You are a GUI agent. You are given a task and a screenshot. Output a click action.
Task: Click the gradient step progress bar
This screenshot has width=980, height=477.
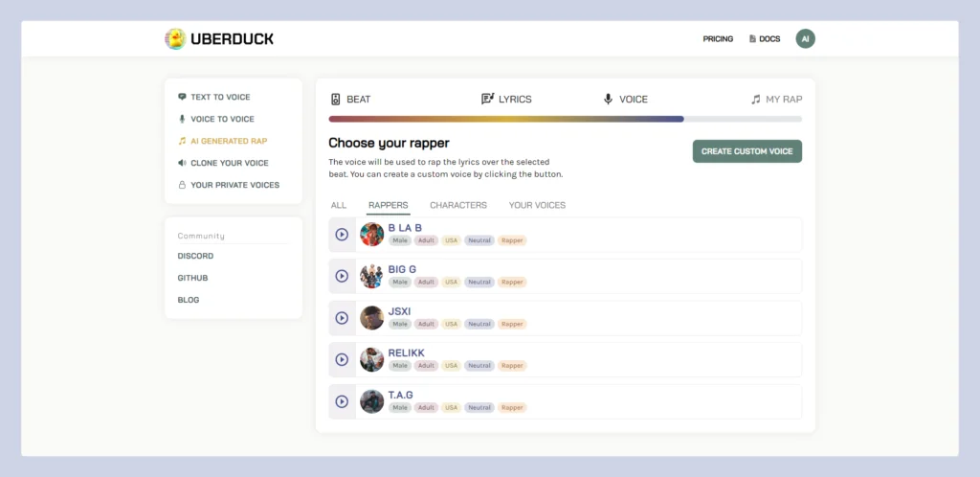(x=565, y=119)
